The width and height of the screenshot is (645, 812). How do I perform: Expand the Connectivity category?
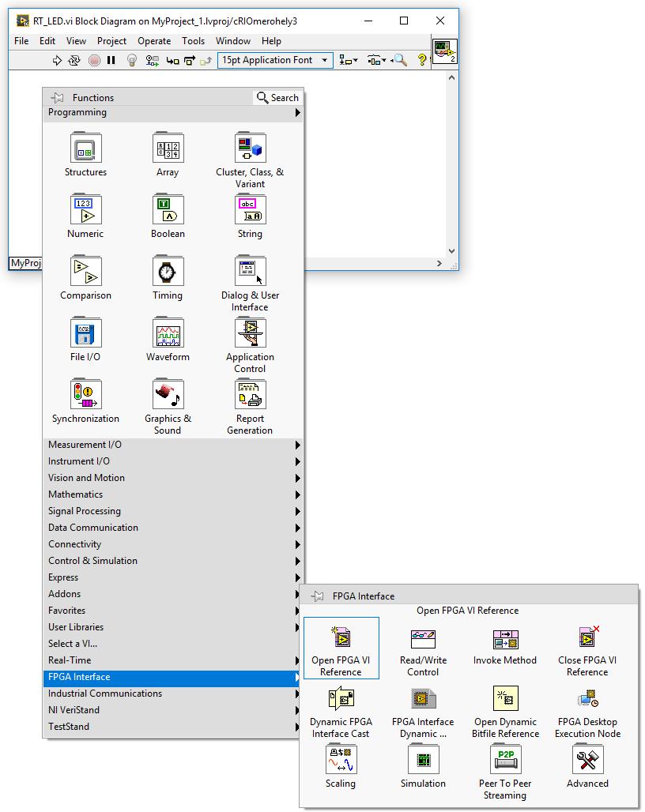click(174, 544)
